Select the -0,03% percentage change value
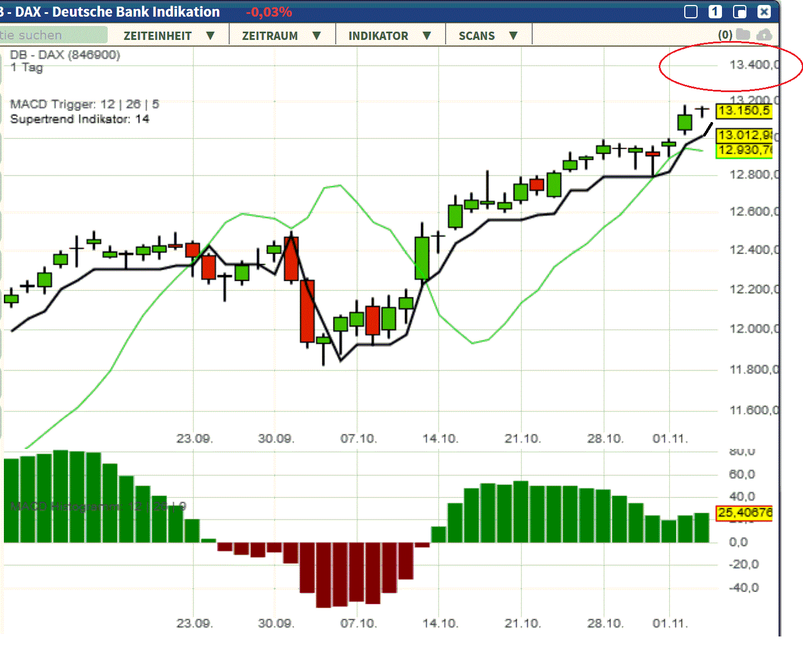The width and height of the screenshot is (803, 672). point(268,12)
